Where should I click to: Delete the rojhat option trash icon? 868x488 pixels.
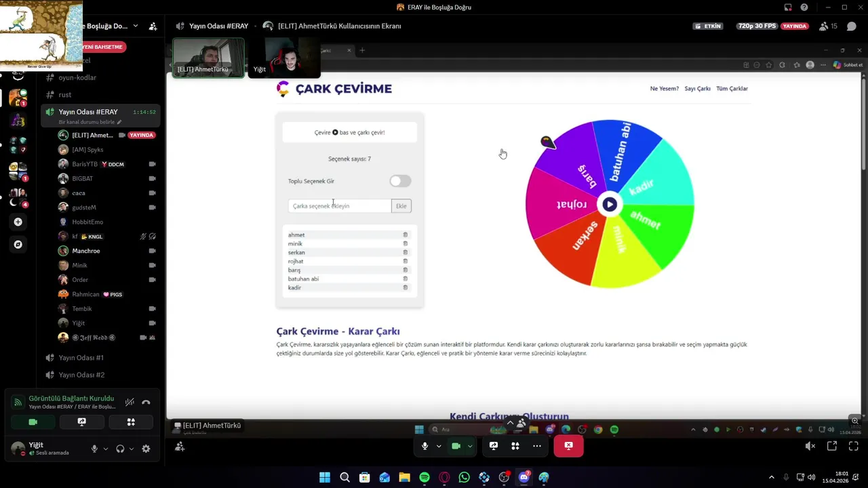[406, 262]
